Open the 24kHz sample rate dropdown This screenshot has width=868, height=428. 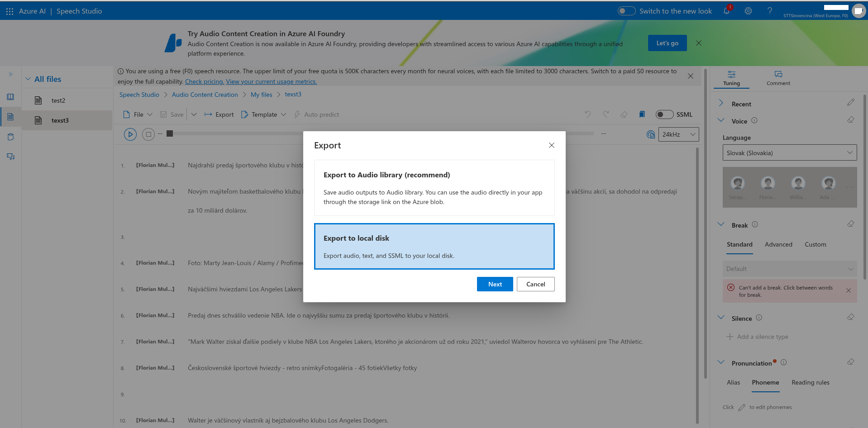[678, 134]
